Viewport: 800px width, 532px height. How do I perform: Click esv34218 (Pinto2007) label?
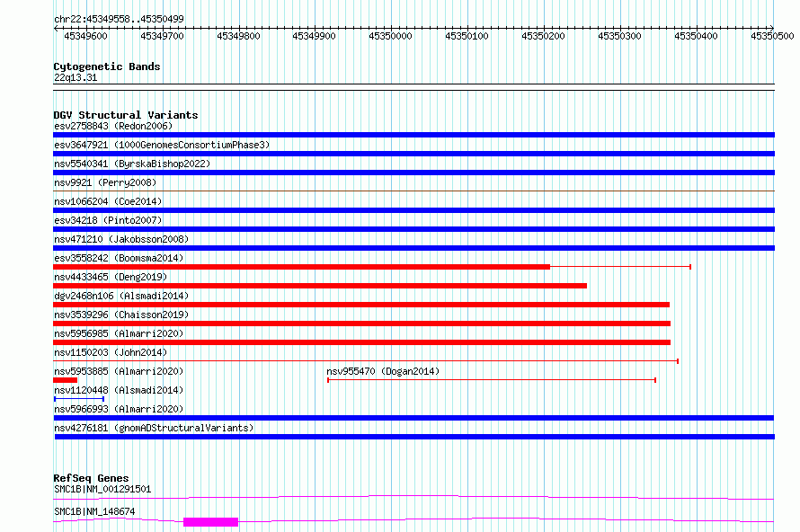click(108, 220)
